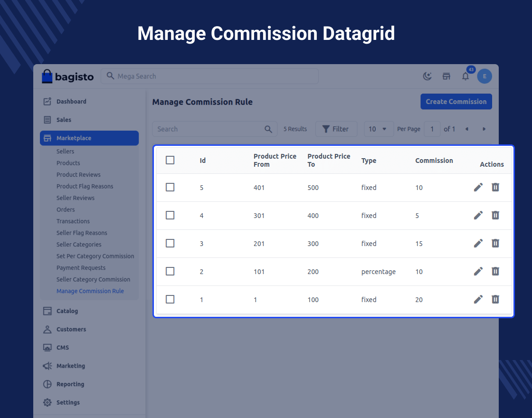Go to Seller Categories submenu

[x=79, y=245]
